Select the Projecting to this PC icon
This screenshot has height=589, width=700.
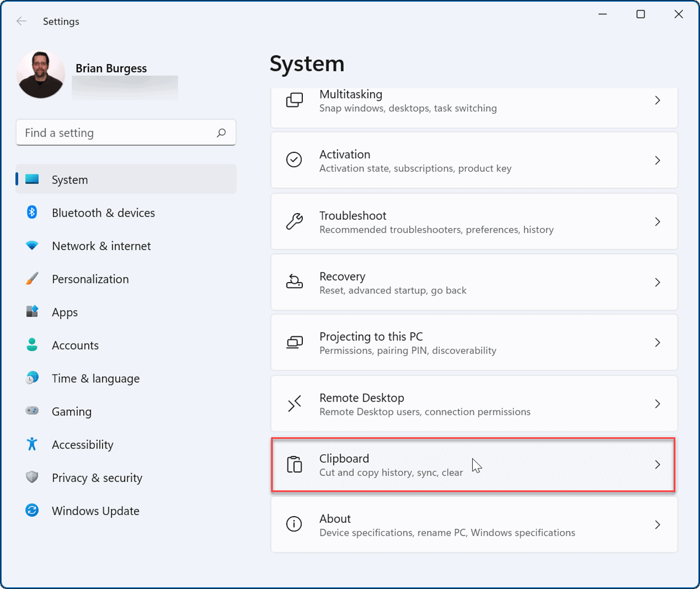click(x=295, y=342)
